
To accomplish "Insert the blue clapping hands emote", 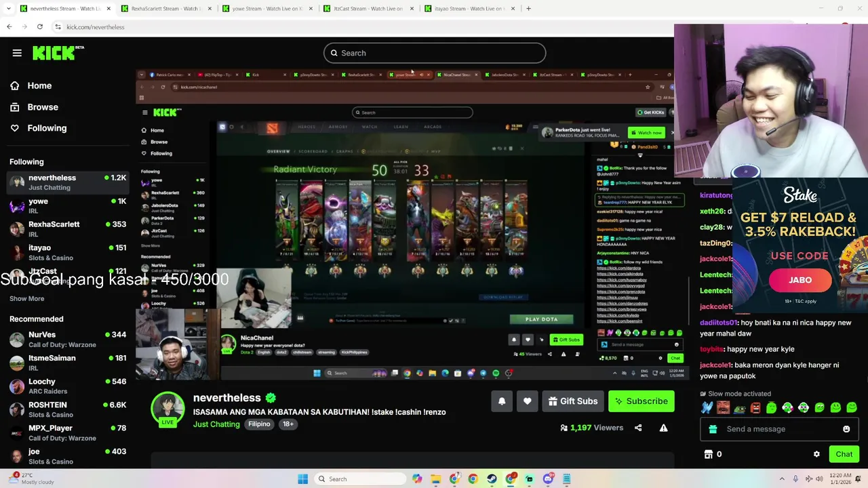I will (707, 407).
